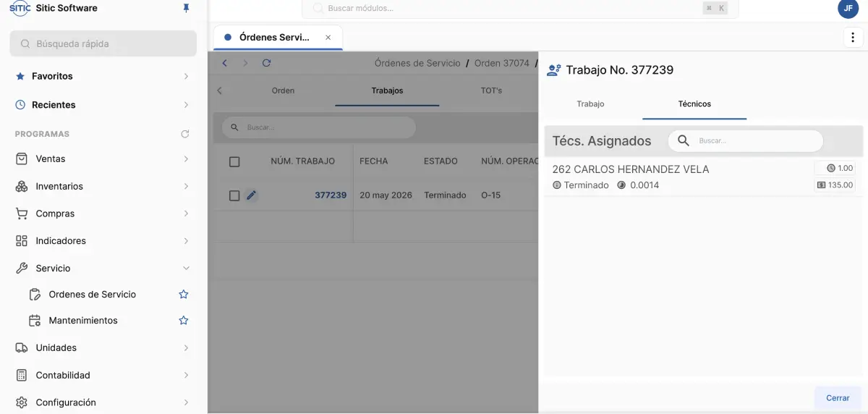The image size is (868, 414).
Task: Sort by the ESTADO column header
Action: tap(441, 161)
